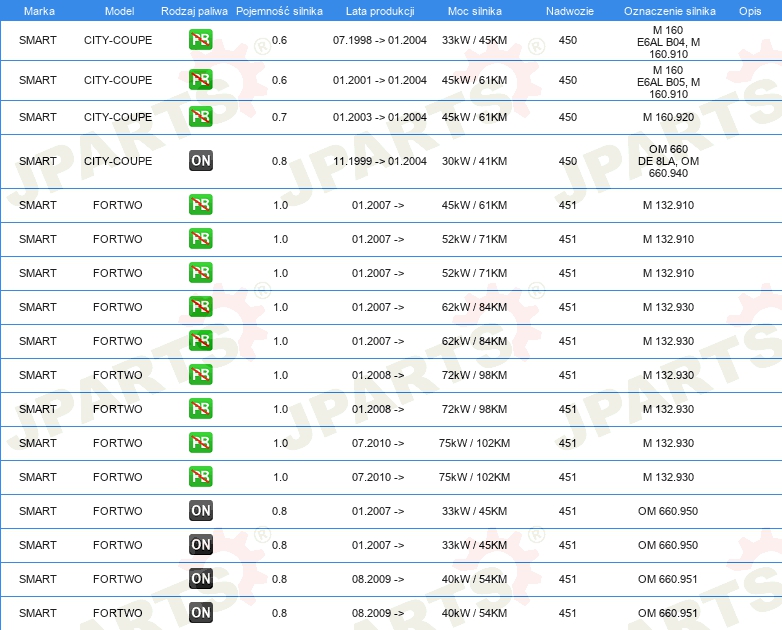Viewport: 782px width, 630px height.
Task: Click the 'OM 660 DE 8LA, OM 660.940' engine cell
Action: tap(668, 161)
